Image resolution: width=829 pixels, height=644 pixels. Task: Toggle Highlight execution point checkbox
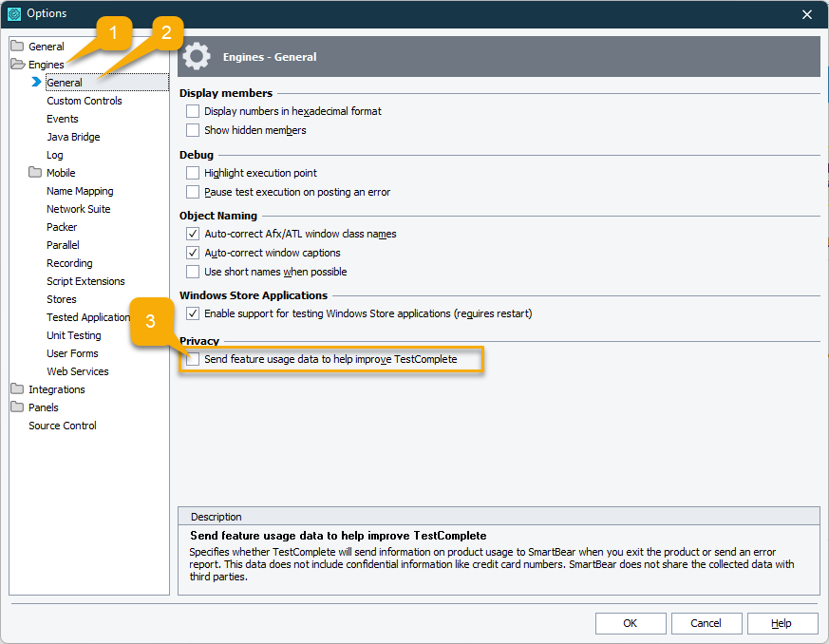[x=193, y=173]
